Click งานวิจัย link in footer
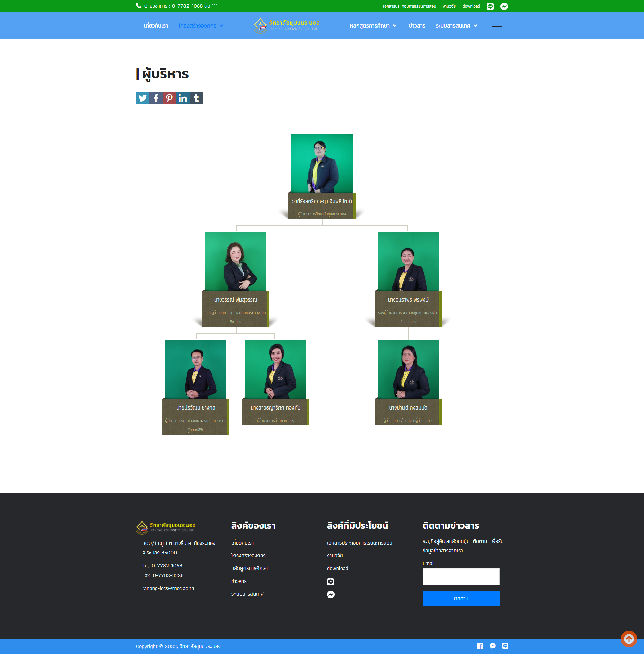Image resolution: width=644 pixels, height=654 pixels. tap(335, 556)
